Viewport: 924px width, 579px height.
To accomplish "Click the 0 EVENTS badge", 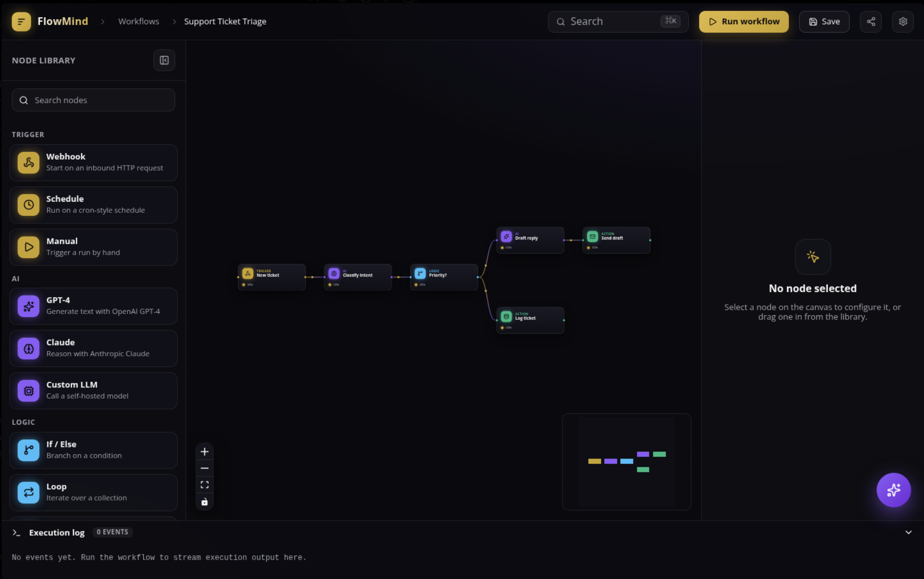I will (x=112, y=532).
